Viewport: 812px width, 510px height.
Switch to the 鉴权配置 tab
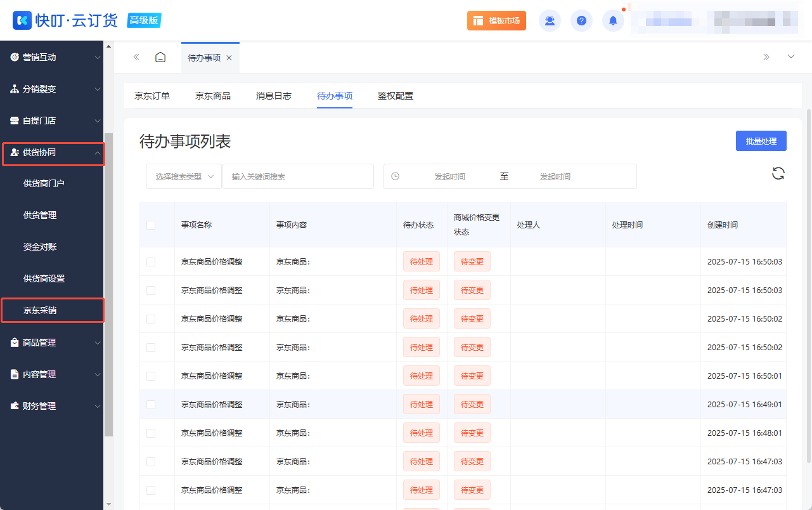tap(396, 96)
